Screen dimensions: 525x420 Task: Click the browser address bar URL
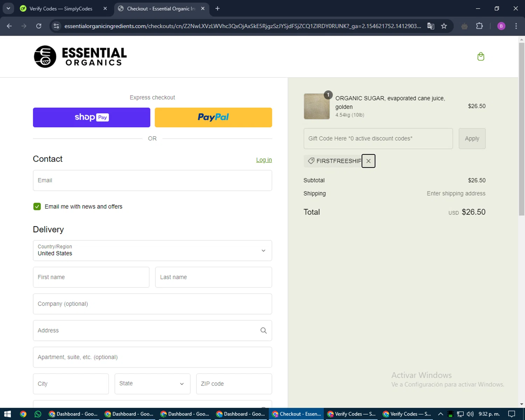tap(243, 26)
